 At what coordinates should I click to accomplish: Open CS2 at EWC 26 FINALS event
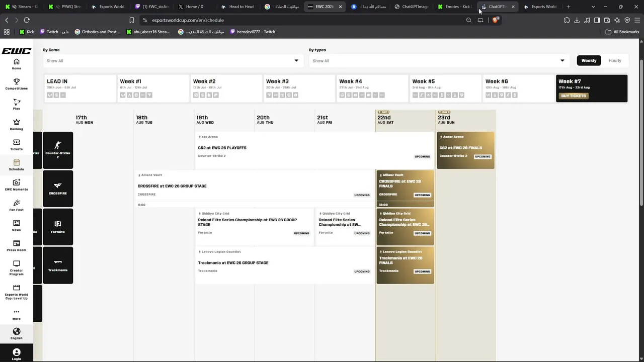[x=465, y=150]
